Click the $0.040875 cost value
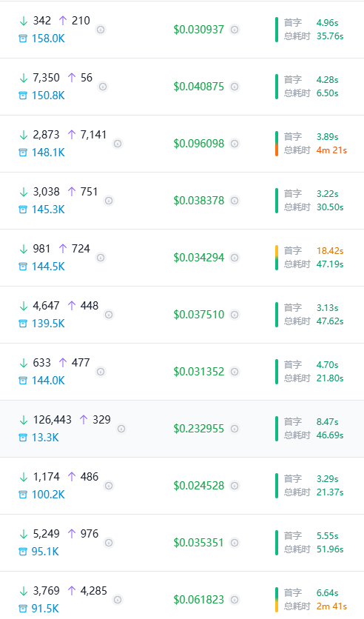 click(x=199, y=87)
